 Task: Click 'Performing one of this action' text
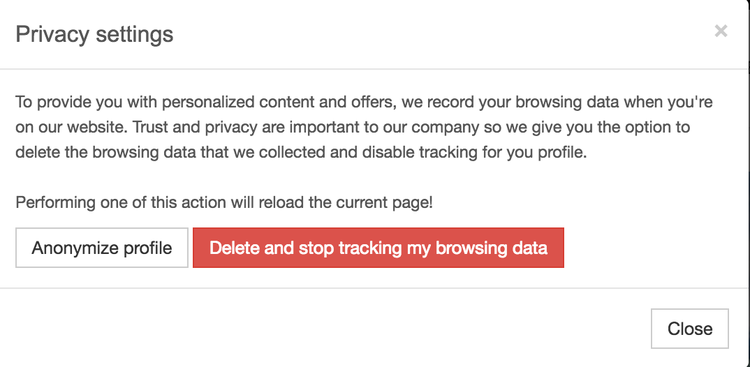(x=120, y=202)
